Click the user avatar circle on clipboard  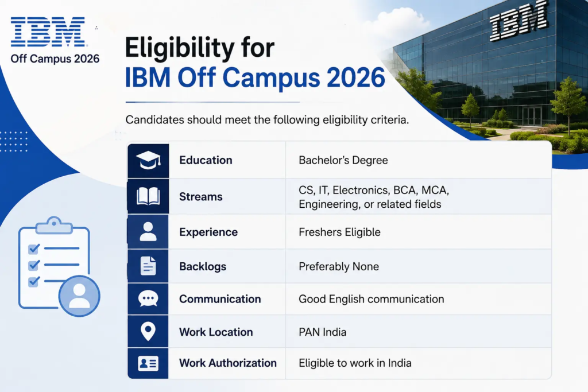(79, 296)
